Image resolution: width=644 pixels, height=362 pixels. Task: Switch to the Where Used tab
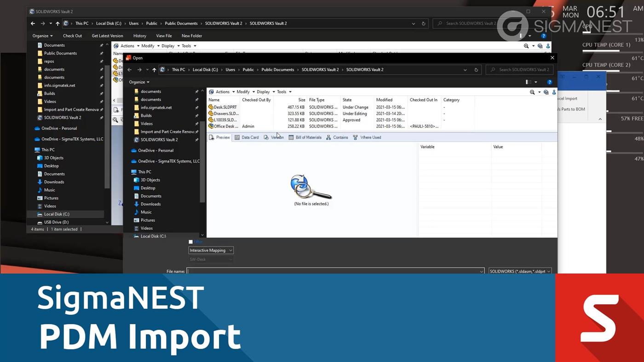click(x=367, y=137)
